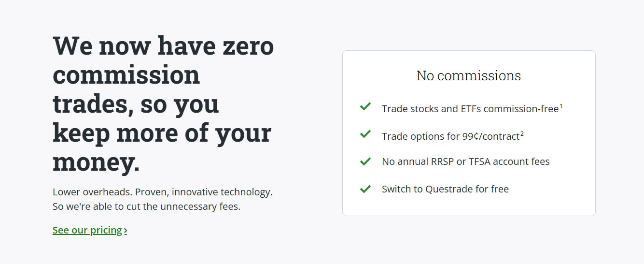Viewport: 644px width, 264px height.
Task: Click the checkmark beside commission-free stocks and ETFs
Action: click(365, 107)
